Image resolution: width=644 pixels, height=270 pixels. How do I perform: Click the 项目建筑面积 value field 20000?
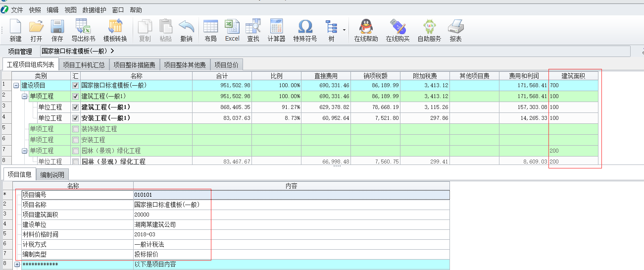pos(142,215)
